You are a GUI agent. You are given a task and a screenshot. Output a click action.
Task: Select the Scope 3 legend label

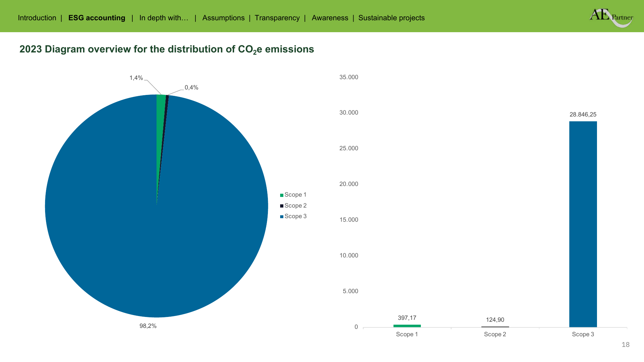tap(295, 216)
